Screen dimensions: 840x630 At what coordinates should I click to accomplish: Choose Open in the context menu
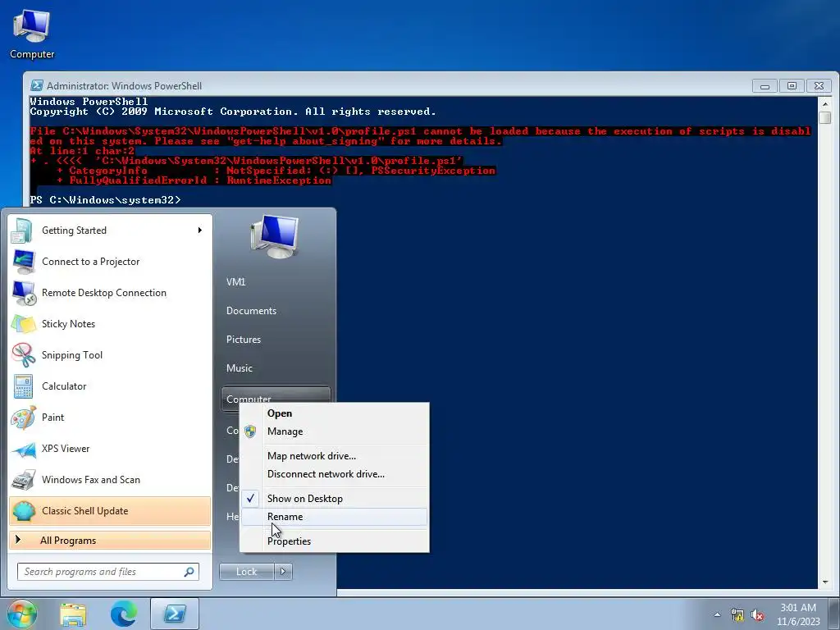335,413
